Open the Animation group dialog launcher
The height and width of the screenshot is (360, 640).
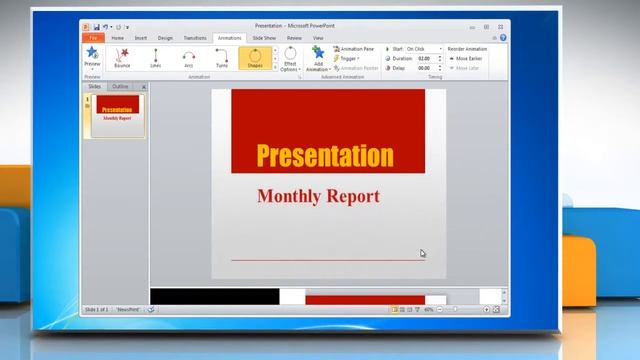tap(300, 77)
